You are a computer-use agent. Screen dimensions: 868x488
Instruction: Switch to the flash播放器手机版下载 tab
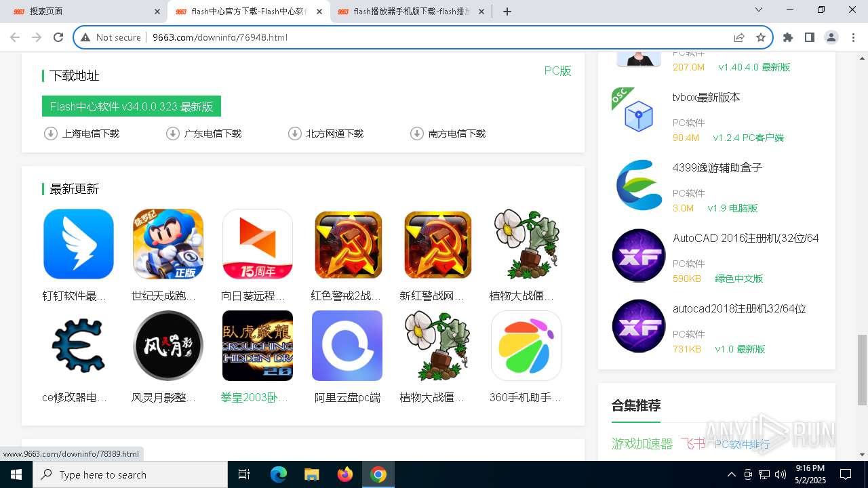coord(411,12)
